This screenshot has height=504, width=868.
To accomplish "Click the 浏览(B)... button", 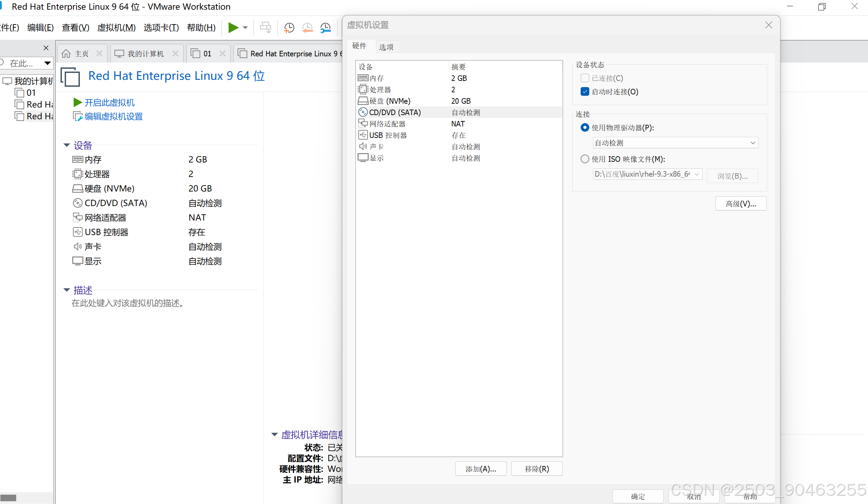I will 732,176.
